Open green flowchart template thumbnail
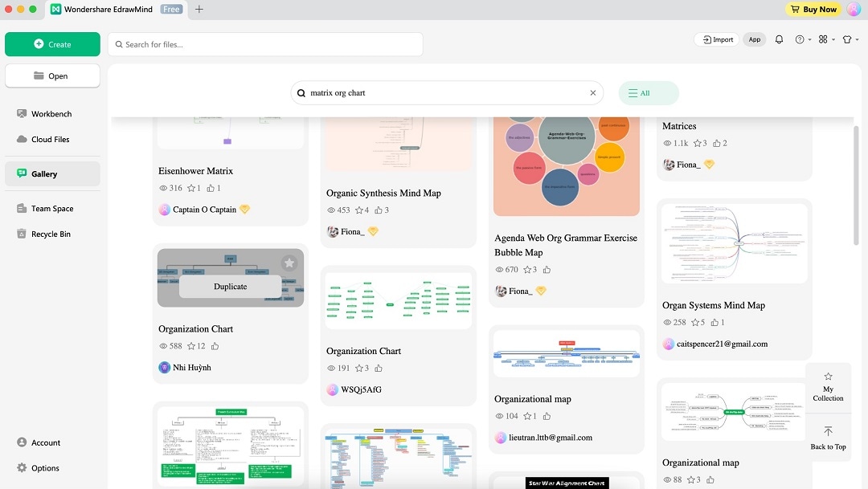868x489 pixels. (x=231, y=446)
